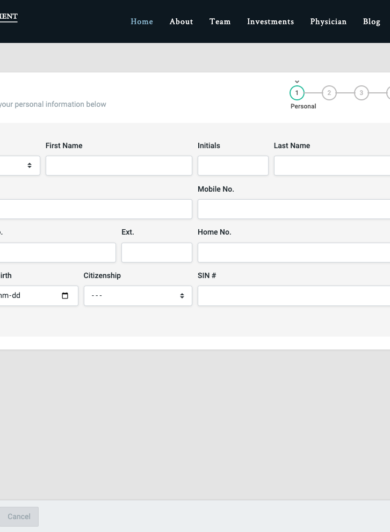The height and width of the screenshot is (532, 390).
Task: Click the chevron above step 1
Action: click(x=297, y=81)
